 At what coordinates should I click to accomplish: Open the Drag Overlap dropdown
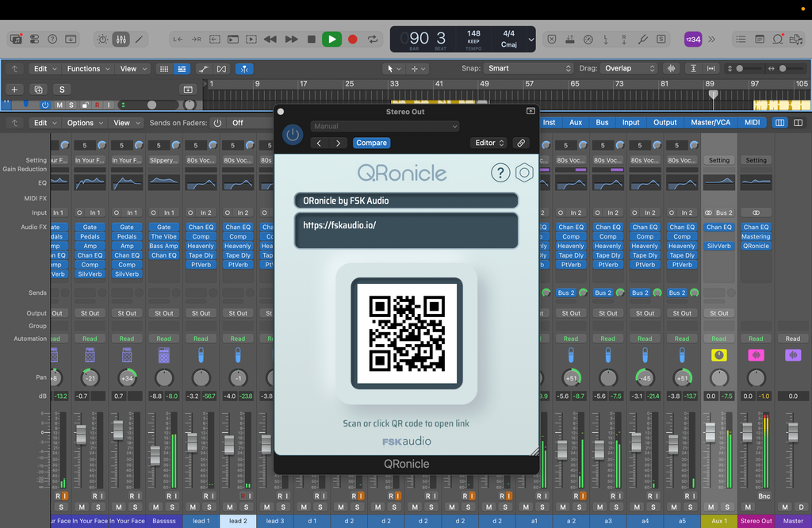(629, 68)
